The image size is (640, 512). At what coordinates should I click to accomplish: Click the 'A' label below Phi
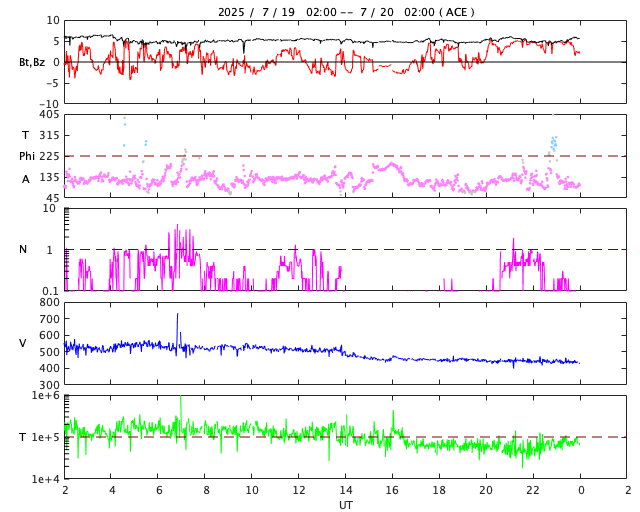click(x=26, y=179)
